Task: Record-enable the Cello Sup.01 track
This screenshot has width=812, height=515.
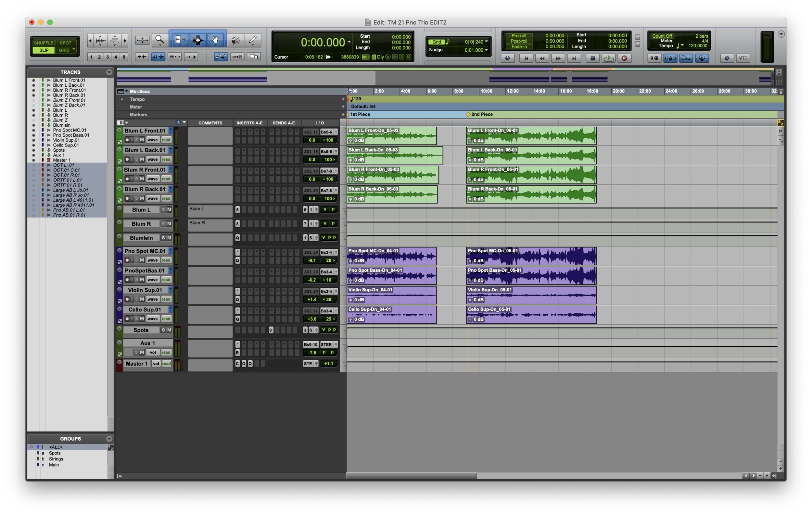Action: (127, 319)
